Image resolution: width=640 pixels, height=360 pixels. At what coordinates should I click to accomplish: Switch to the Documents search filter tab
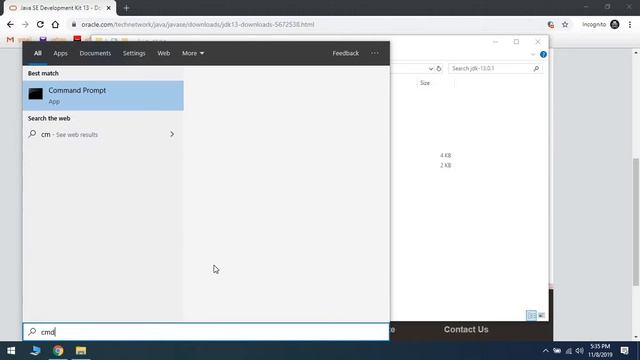click(95, 53)
